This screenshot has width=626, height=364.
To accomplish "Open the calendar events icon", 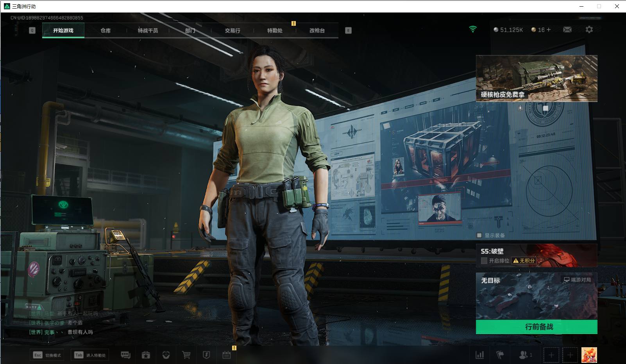I will (227, 355).
